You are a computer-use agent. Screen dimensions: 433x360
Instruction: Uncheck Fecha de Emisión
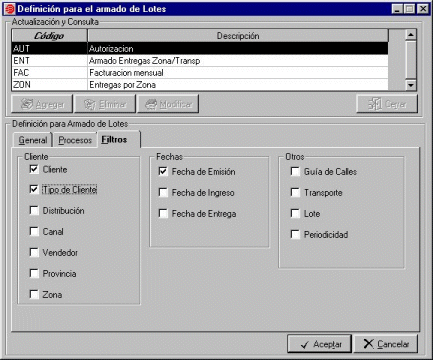click(x=163, y=172)
